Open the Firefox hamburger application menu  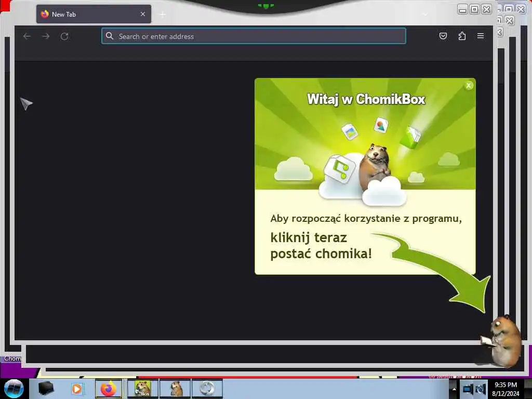[x=481, y=36]
